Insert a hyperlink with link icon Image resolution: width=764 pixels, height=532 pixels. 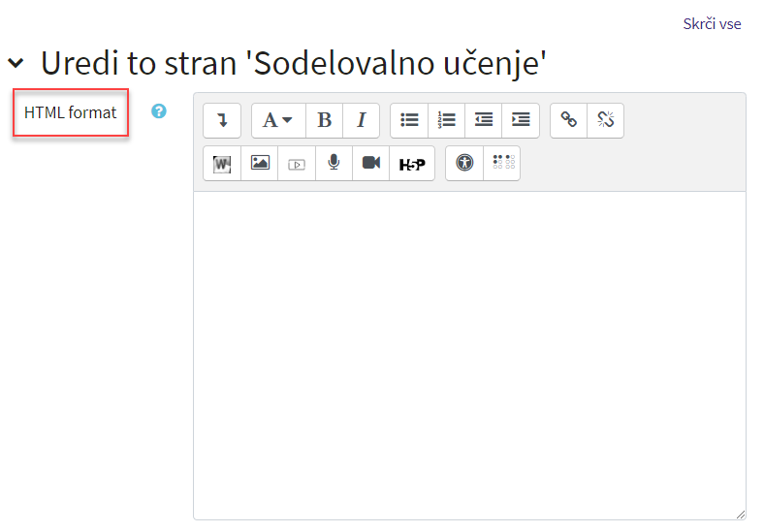click(569, 120)
